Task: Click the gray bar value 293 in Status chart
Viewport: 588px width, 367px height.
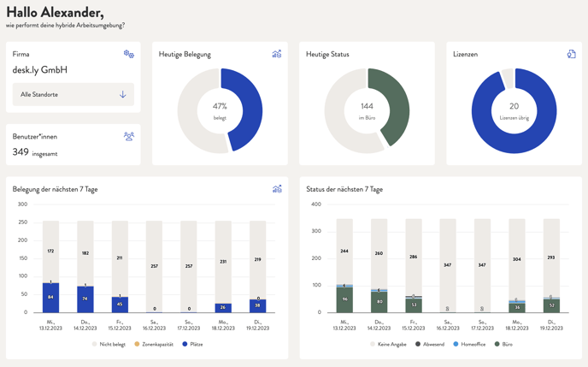Action: click(551, 257)
